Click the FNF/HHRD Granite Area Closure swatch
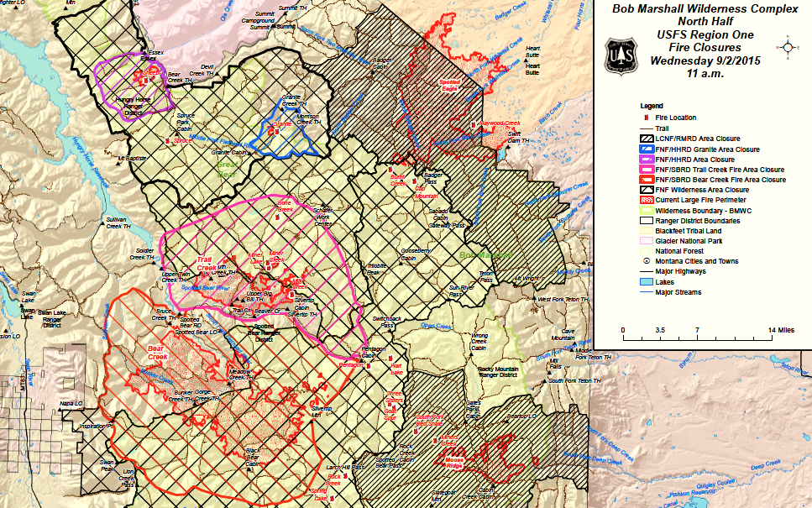 (646, 148)
